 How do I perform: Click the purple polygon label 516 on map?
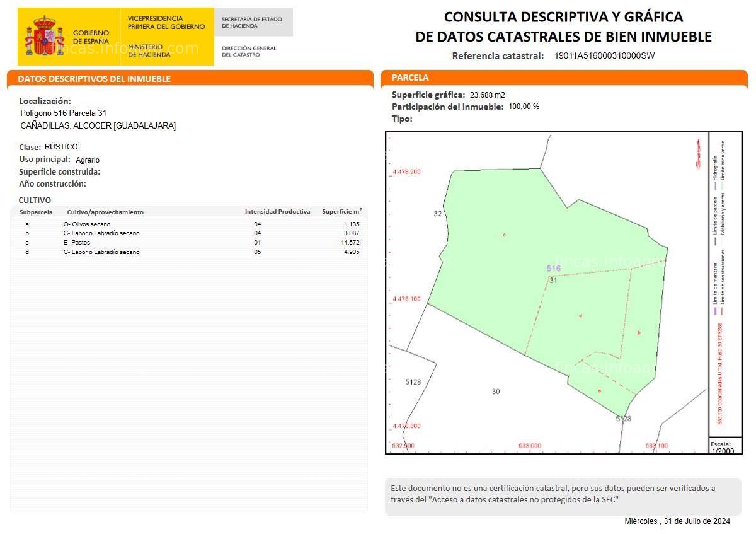tap(553, 269)
